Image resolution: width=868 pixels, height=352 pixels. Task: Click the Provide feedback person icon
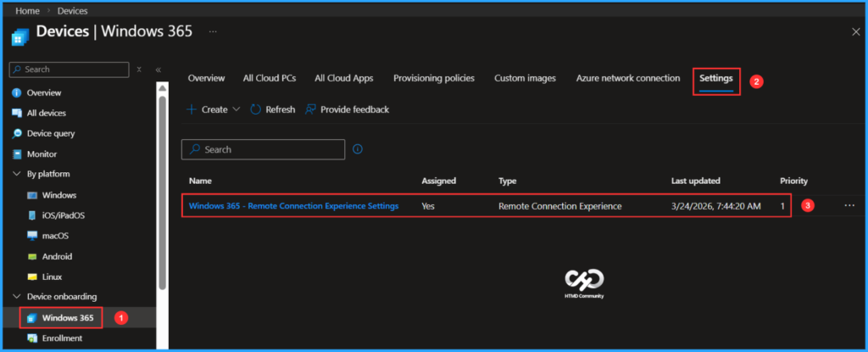[310, 109]
